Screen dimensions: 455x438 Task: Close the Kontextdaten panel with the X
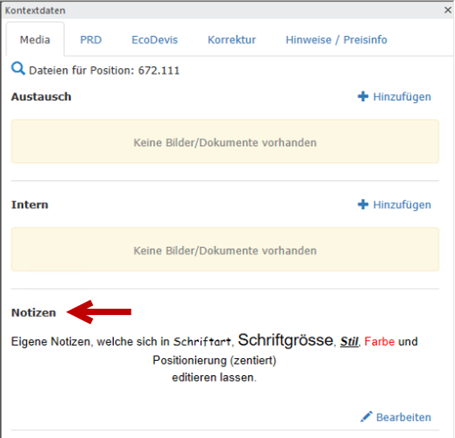point(448,10)
